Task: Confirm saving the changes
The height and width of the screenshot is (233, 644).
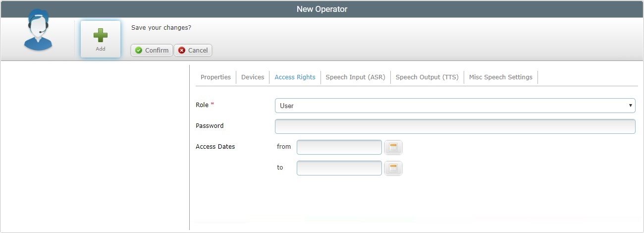Action: tap(152, 51)
